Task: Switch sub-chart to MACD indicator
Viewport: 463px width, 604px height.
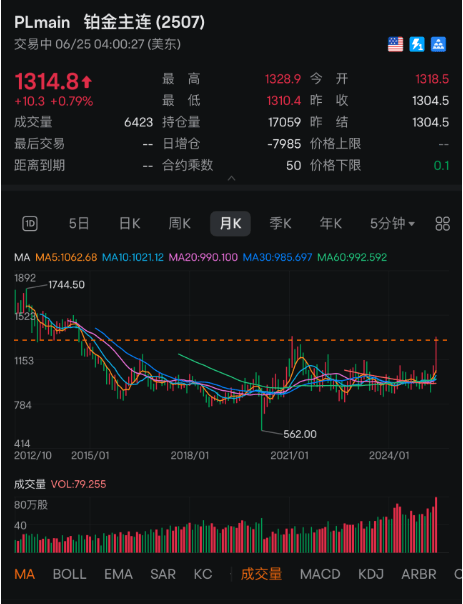Action: 320,574
